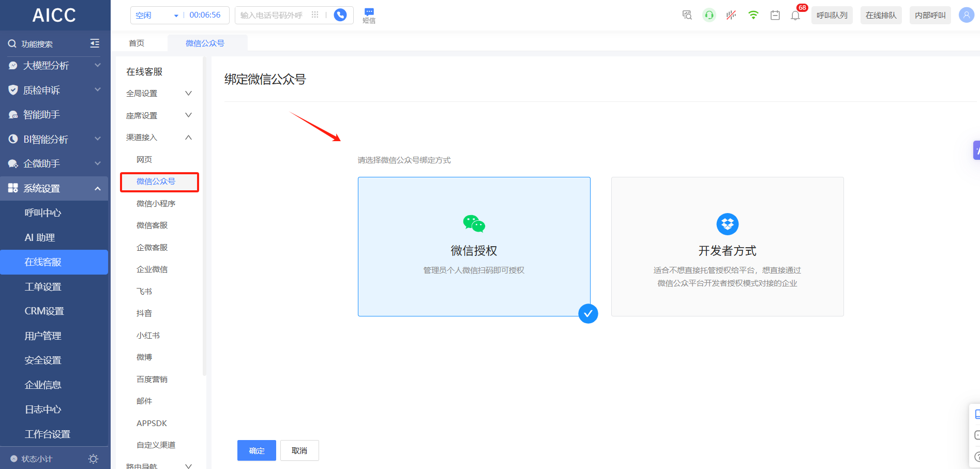This screenshot has height=469, width=980.
Task: Select the 开发者方式 binding option card
Action: 727,247
